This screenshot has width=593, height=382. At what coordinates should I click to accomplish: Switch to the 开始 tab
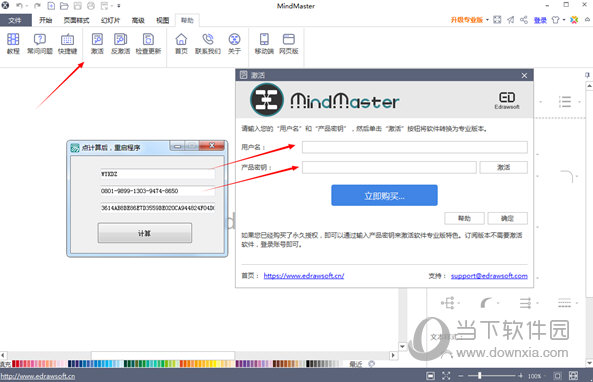[x=45, y=20]
